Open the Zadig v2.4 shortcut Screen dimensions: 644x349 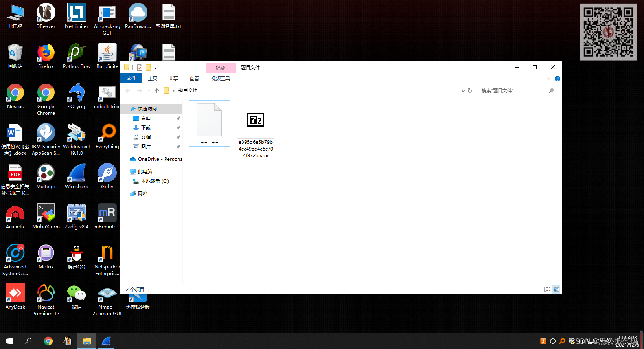click(x=77, y=217)
